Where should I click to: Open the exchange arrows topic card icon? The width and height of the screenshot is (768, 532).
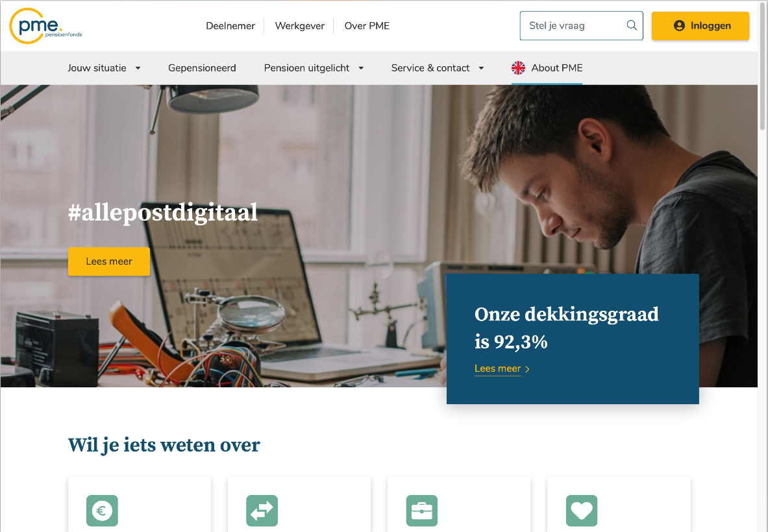262,511
